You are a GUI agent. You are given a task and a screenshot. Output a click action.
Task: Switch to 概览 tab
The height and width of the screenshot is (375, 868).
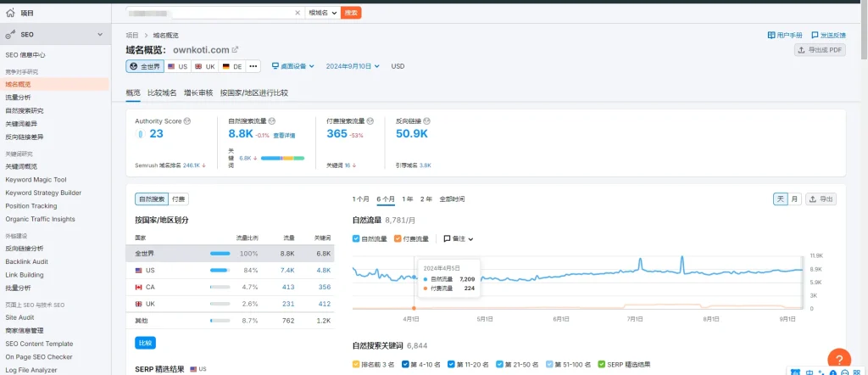coord(133,92)
